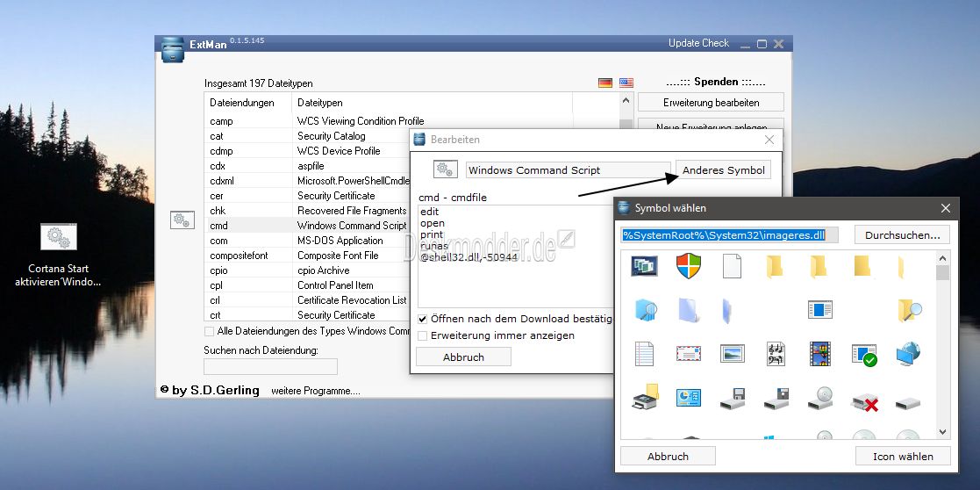This screenshot has height=490, width=980.
Task: Open Cortana Start aktivieren desktop shortcut
Action: (58, 255)
